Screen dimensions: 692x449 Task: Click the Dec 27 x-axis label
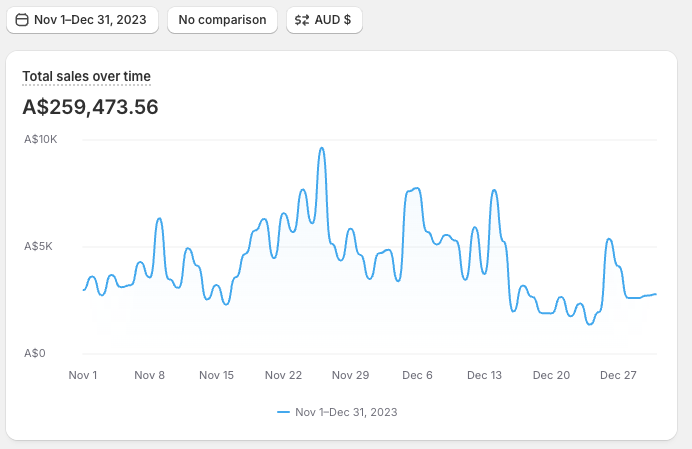tap(618, 375)
